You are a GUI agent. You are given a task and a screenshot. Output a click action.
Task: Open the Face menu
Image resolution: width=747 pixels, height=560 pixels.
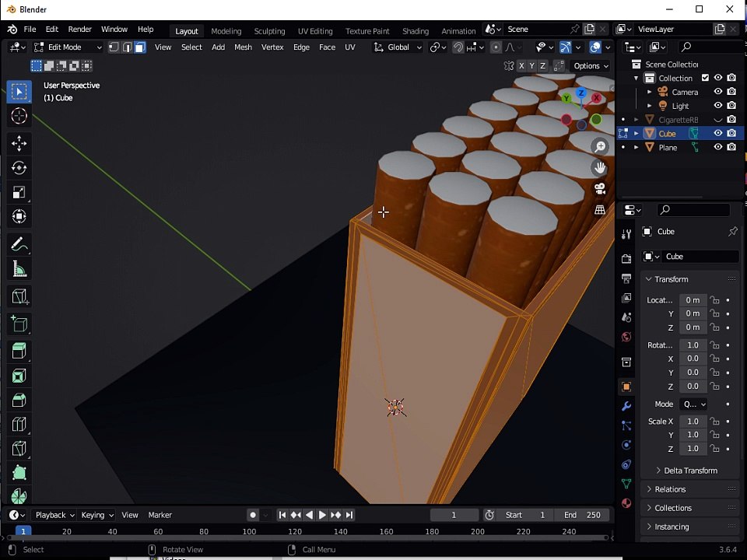[x=328, y=47]
